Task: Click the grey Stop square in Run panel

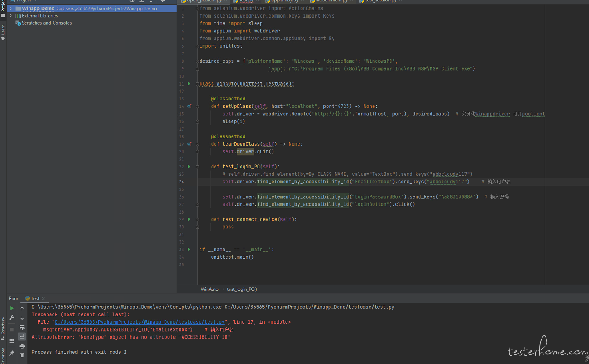Action: click(x=12, y=329)
